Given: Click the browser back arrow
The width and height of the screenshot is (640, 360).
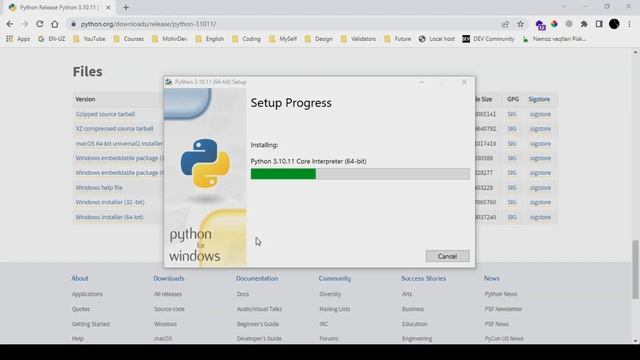Looking at the screenshot, I should (10, 24).
